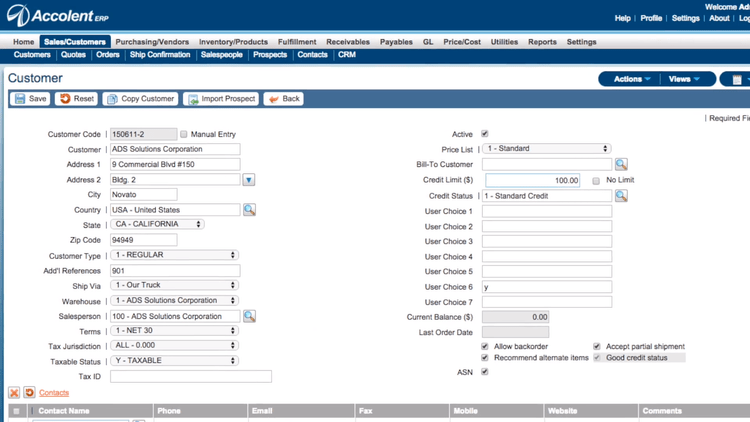Click the refresh icon beside Contacts

pyautogui.click(x=29, y=392)
